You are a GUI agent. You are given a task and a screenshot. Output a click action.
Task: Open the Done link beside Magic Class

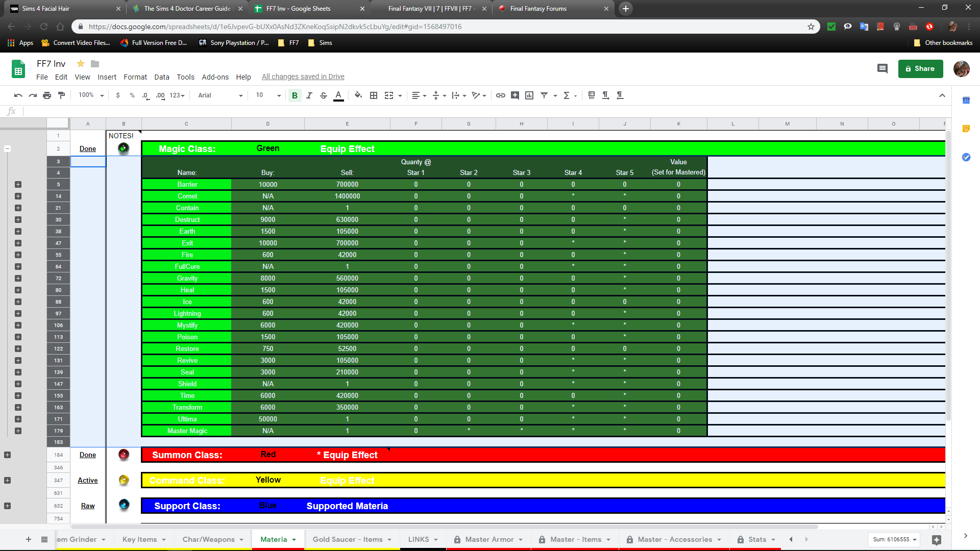pos(88,148)
